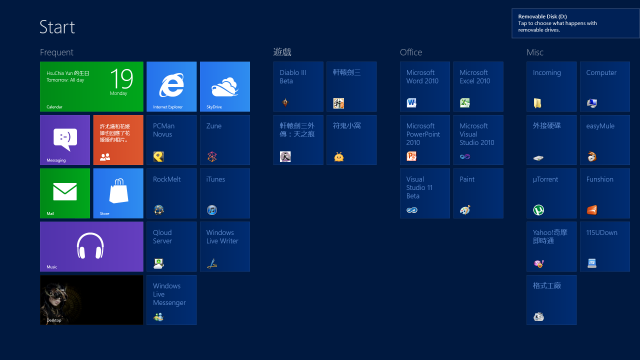The width and height of the screenshot is (640, 360).
Task: Launch the 符鬼小窩 tile
Action: click(x=351, y=140)
